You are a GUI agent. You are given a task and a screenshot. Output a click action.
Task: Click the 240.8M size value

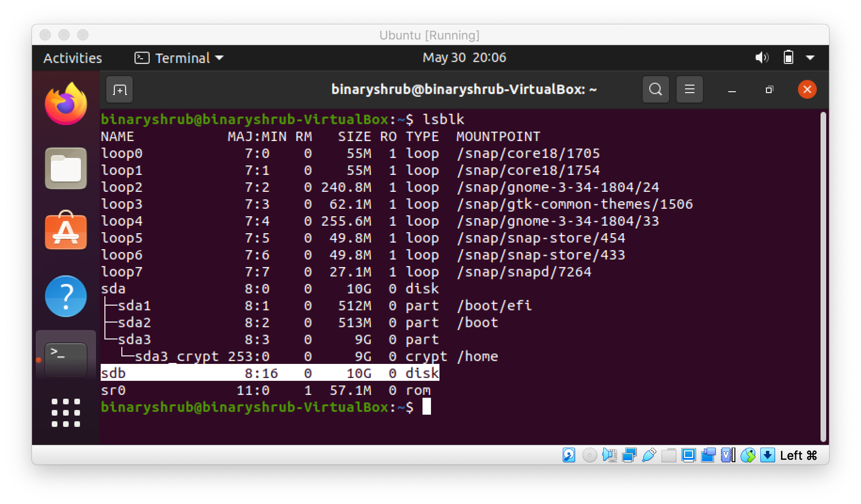tap(346, 187)
